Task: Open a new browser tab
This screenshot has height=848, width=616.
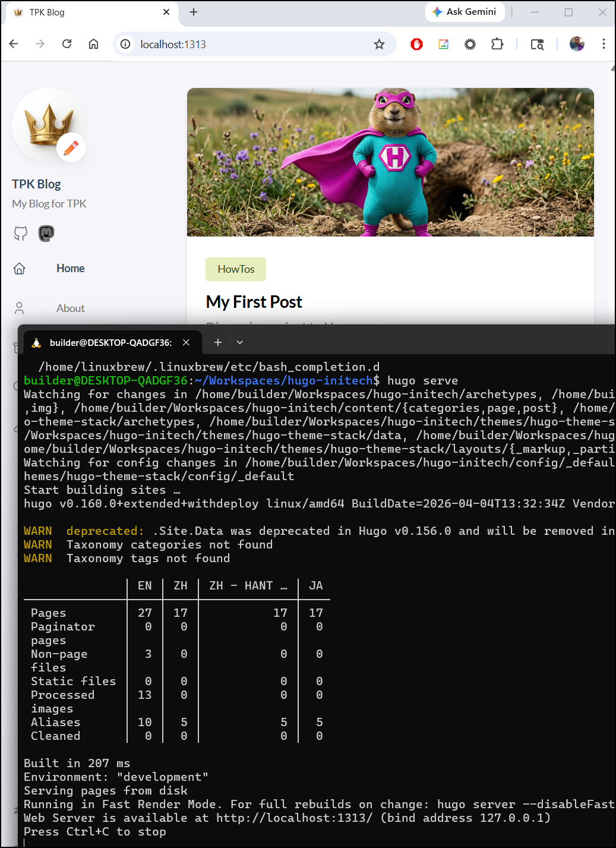Action: click(194, 12)
